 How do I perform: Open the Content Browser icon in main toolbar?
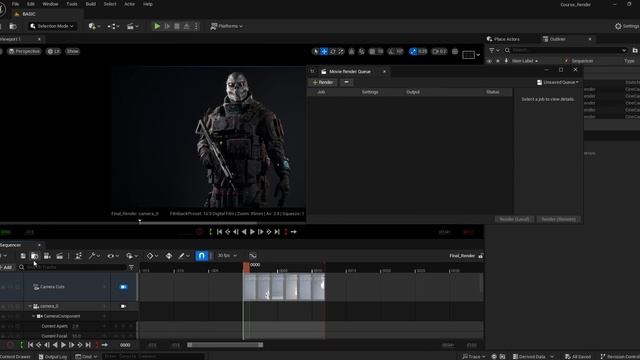tap(13, 26)
